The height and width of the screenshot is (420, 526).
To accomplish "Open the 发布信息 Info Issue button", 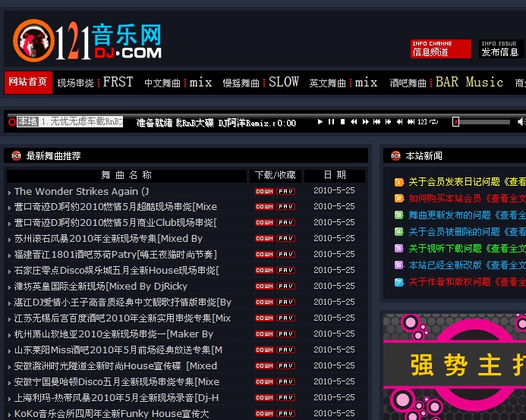I will pyautogui.click(x=501, y=49).
